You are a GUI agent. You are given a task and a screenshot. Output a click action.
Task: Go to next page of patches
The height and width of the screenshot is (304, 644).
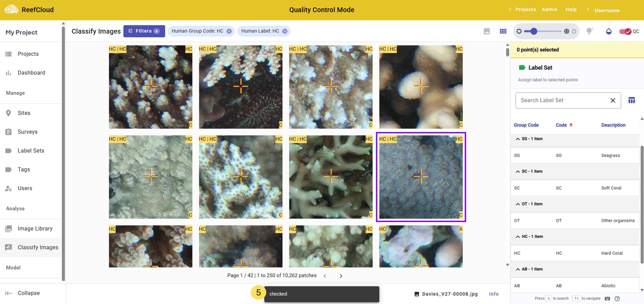tap(341, 276)
